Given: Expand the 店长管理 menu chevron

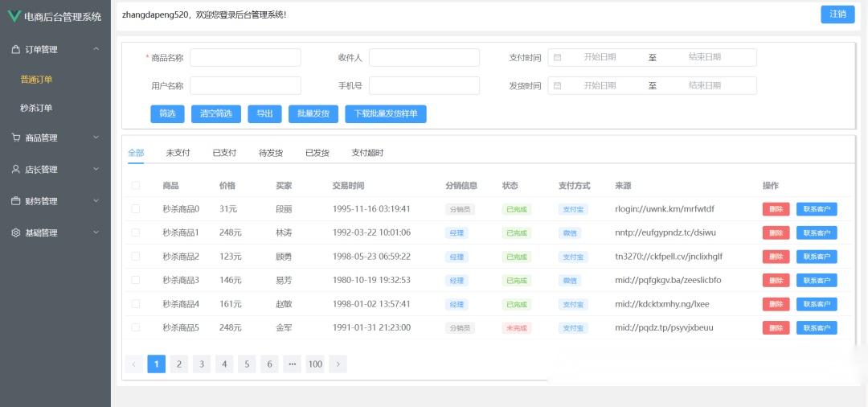Looking at the screenshot, I should coord(96,169).
